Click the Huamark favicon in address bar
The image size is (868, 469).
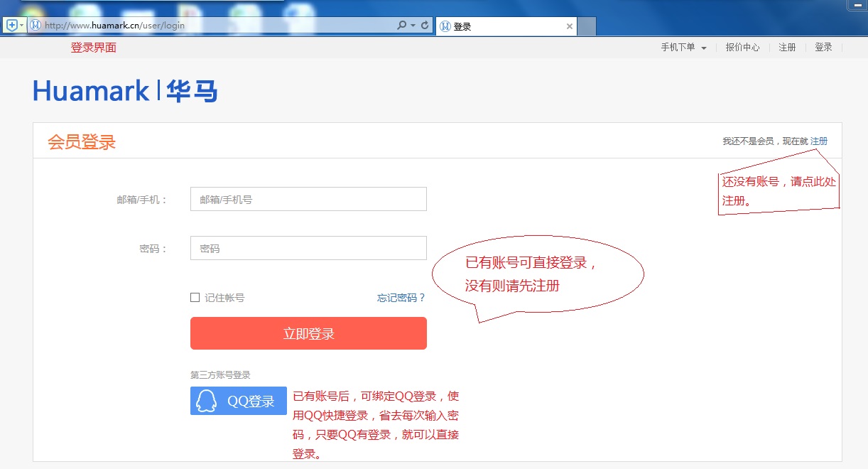tap(36, 25)
